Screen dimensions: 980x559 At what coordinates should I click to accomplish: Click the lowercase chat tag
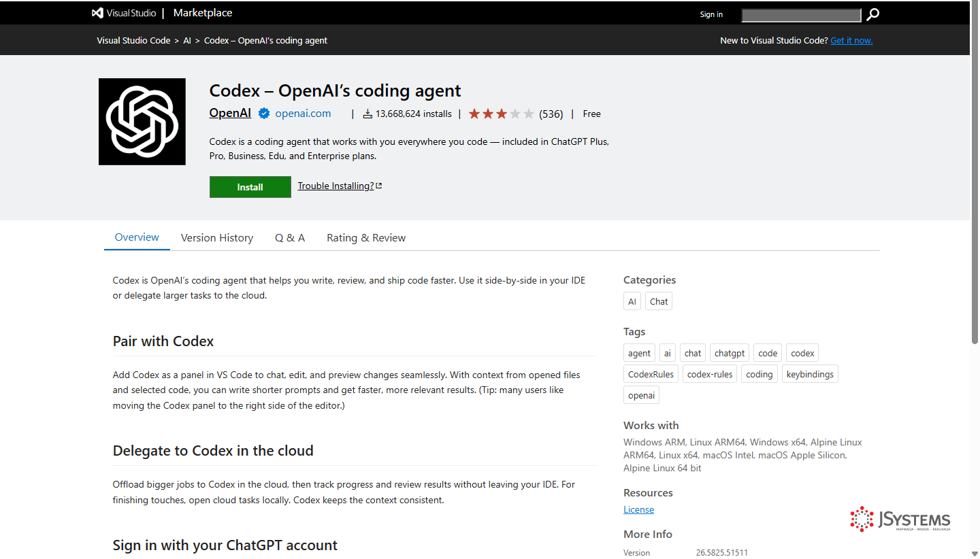(x=693, y=353)
